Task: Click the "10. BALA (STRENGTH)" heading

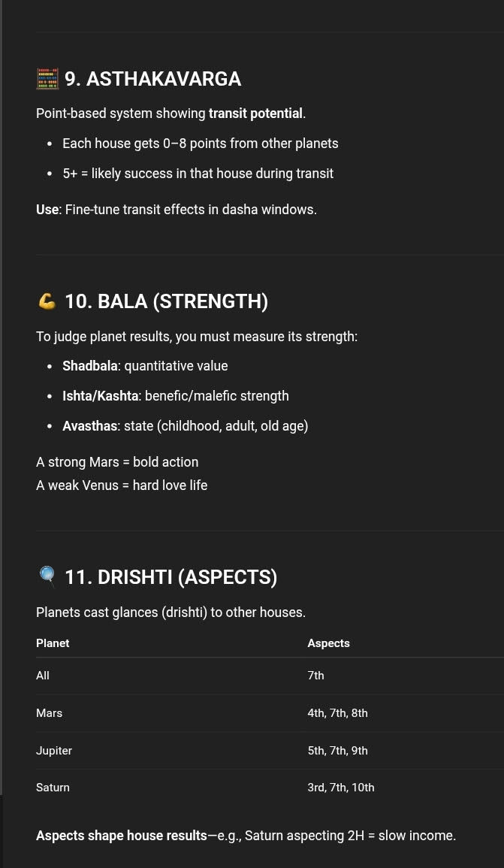Action: [x=166, y=301]
